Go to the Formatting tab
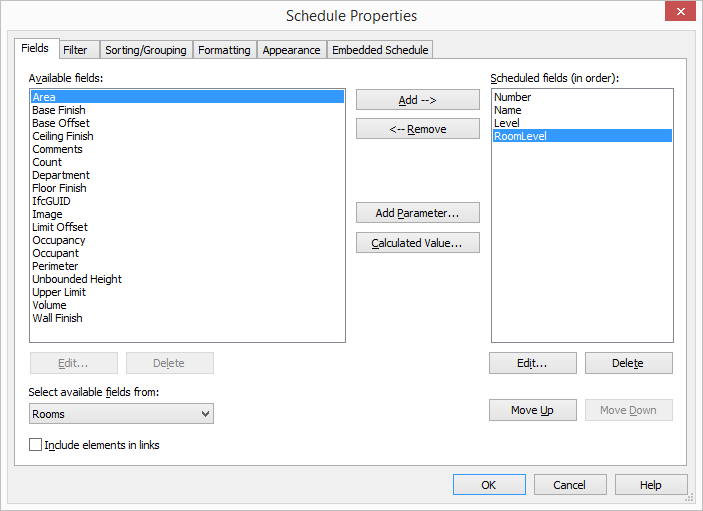The image size is (703, 511). 224,50
